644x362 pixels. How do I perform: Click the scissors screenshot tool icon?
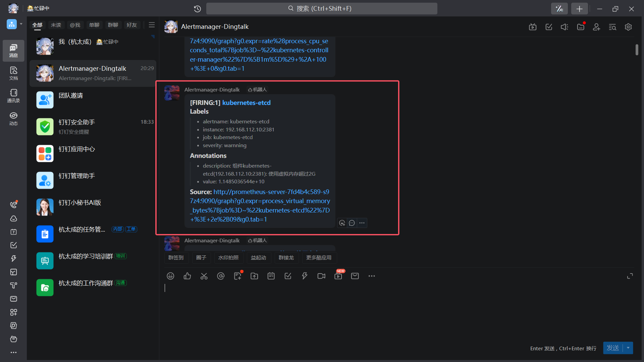[x=204, y=276]
